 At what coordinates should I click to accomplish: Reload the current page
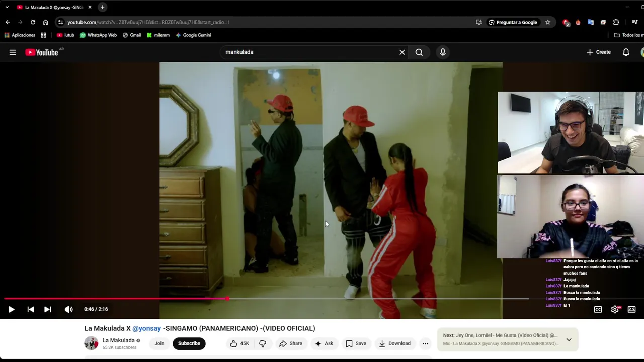pyautogui.click(x=33, y=22)
